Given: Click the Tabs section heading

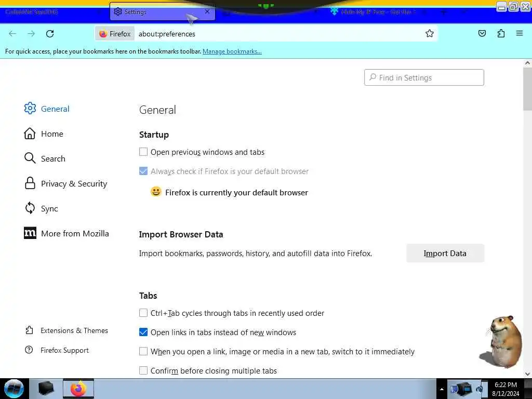Looking at the screenshot, I should pos(148,296).
